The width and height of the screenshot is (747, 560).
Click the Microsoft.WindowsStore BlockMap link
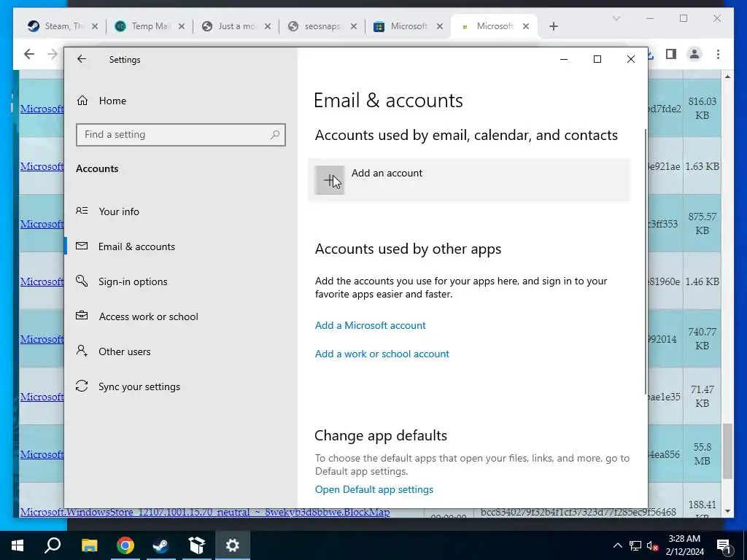pyautogui.click(x=205, y=512)
